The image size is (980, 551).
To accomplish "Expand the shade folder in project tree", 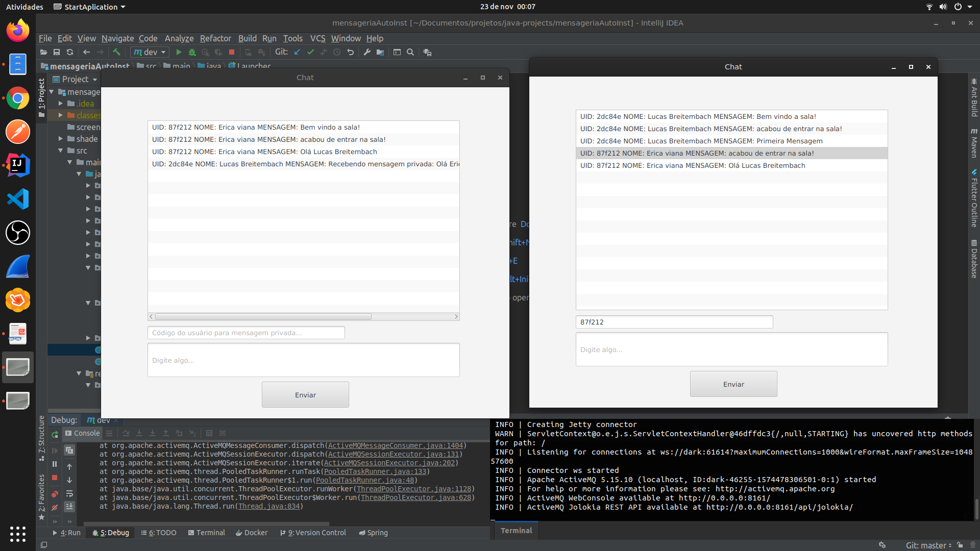I will click(61, 139).
